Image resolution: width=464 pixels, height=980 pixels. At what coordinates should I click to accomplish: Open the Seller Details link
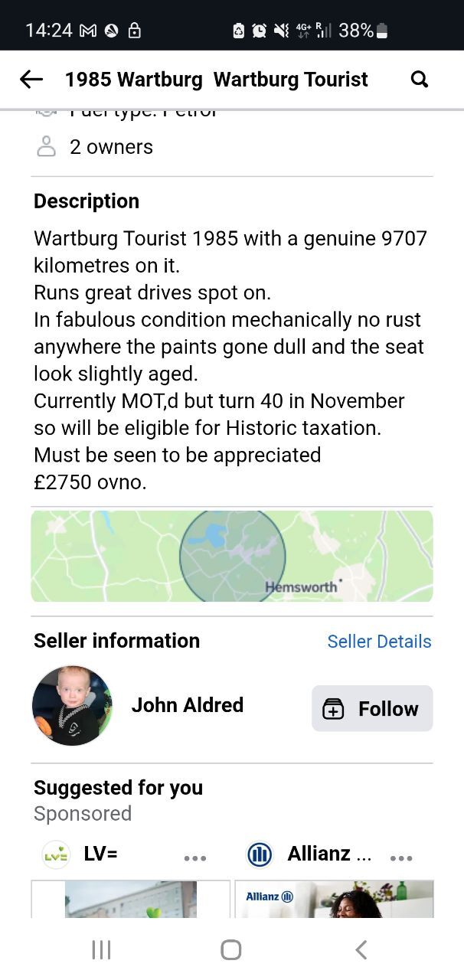click(379, 642)
